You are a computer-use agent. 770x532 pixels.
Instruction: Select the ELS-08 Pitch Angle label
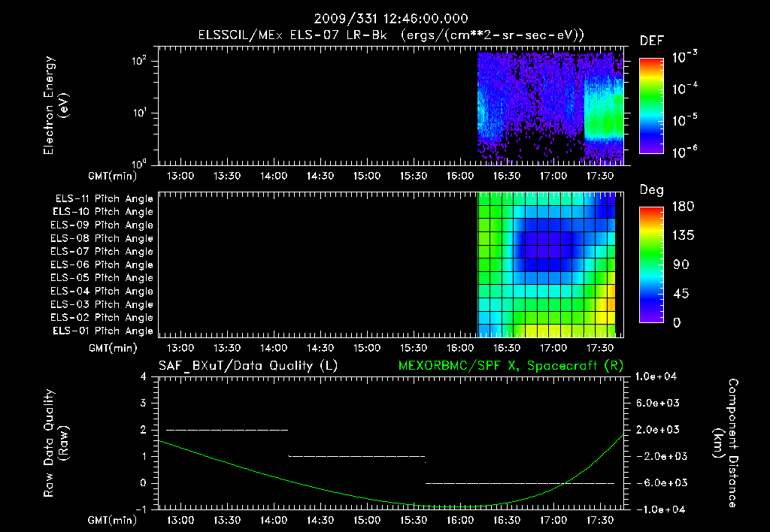tap(102, 238)
